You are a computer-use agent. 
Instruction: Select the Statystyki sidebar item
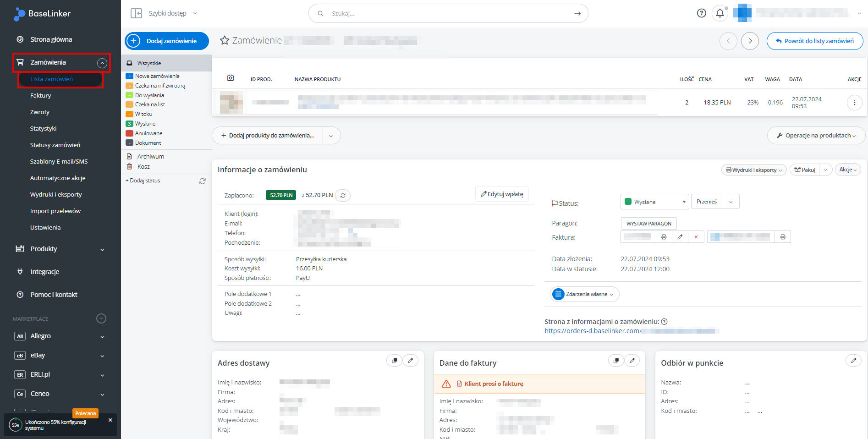click(43, 129)
